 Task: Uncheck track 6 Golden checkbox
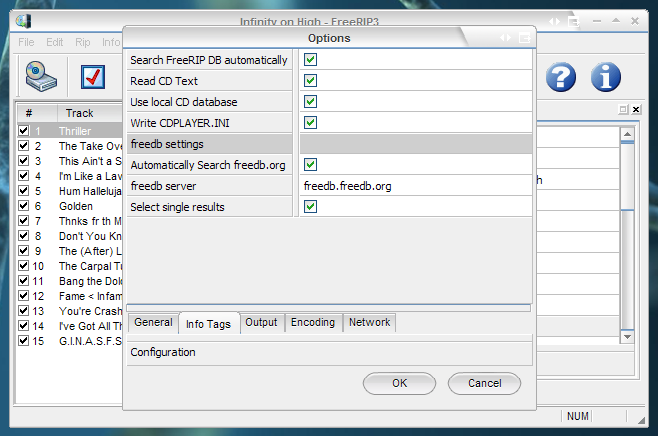[24, 206]
